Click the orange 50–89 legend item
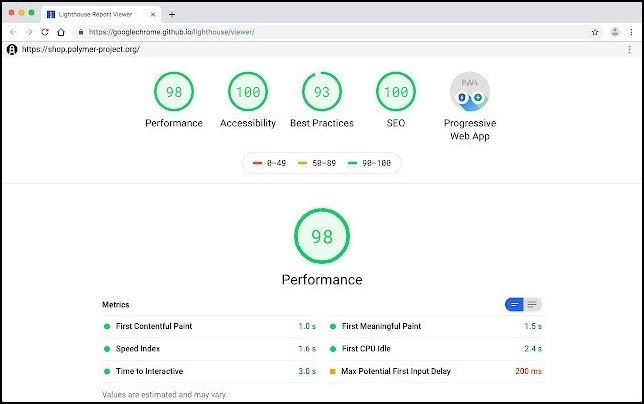Screen dimensions: 644x404 click(x=317, y=163)
